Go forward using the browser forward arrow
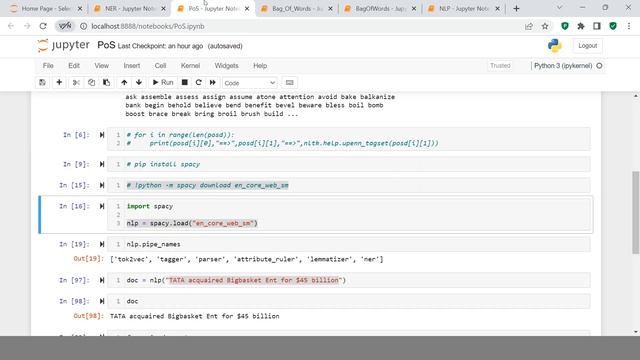 pos(27,26)
